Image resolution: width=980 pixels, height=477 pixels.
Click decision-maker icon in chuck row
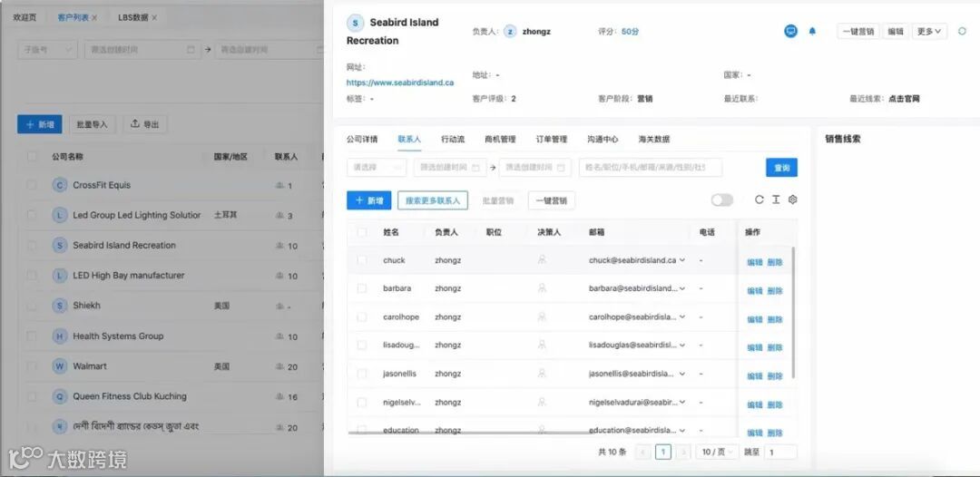542,259
